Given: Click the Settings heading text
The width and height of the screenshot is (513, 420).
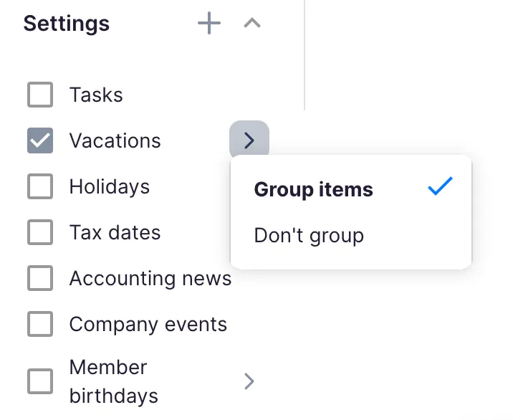Looking at the screenshot, I should pyautogui.click(x=67, y=24).
